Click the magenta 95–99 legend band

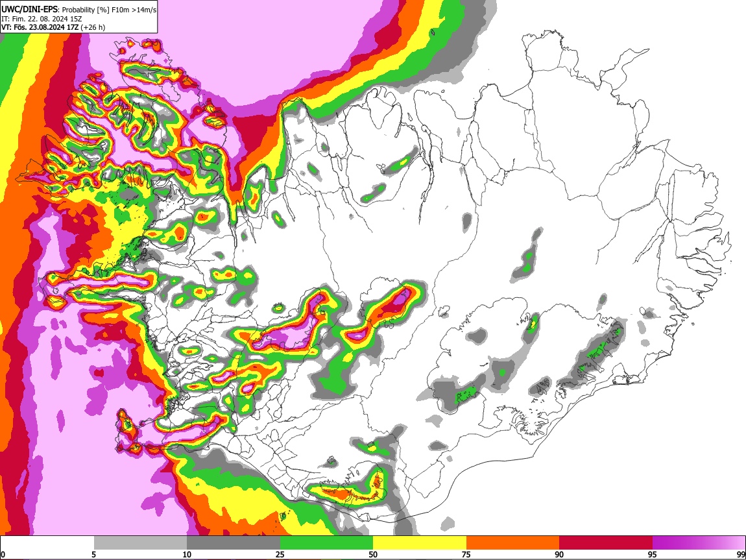(x=699, y=543)
